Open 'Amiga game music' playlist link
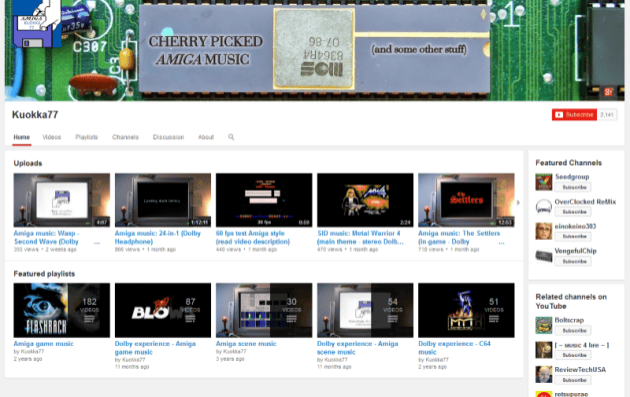This screenshot has width=630, height=397. [x=43, y=344]
